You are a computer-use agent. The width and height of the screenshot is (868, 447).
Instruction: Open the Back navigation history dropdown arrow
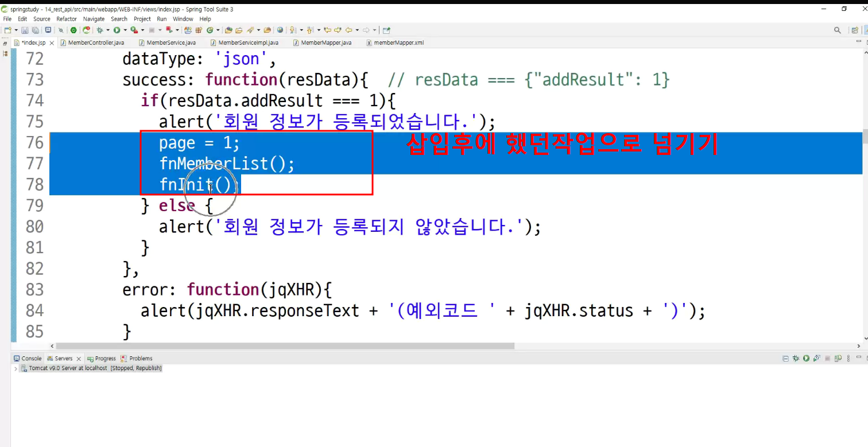point(356,30)
